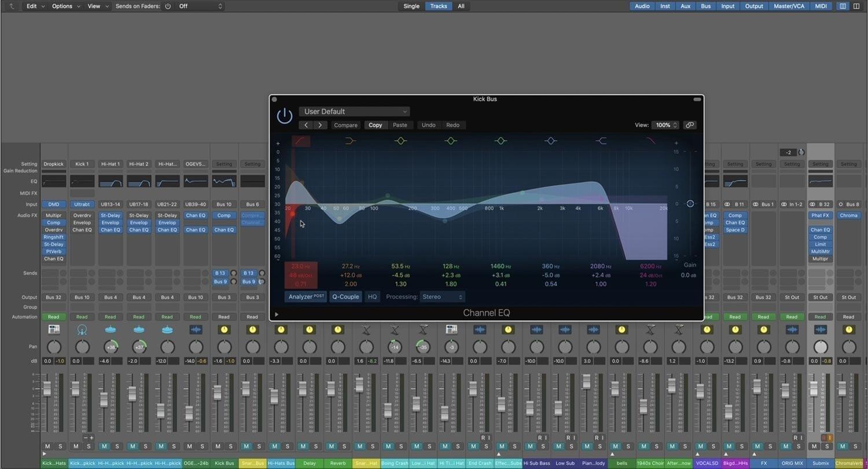The height and width of the screenshot is (469, 868).
Task: Select the blue parametric band icon at 360 Hz
Action: pyautogui.click(x=550, y=141)
